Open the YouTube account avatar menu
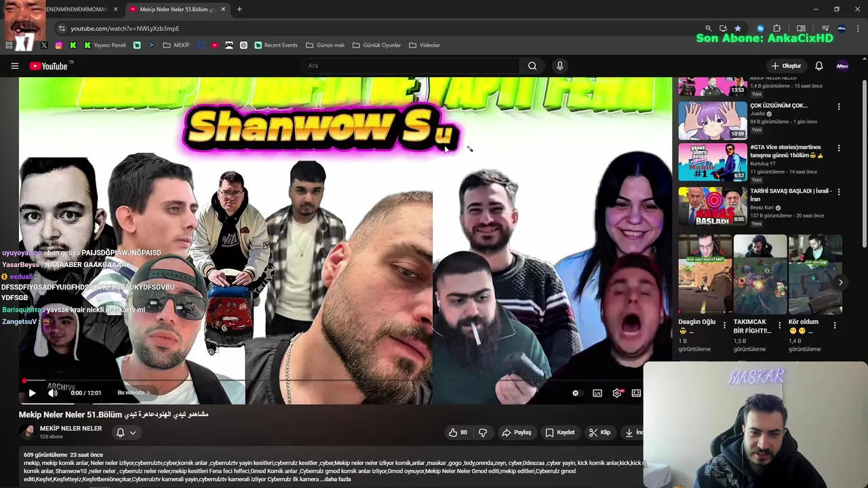 842,66
